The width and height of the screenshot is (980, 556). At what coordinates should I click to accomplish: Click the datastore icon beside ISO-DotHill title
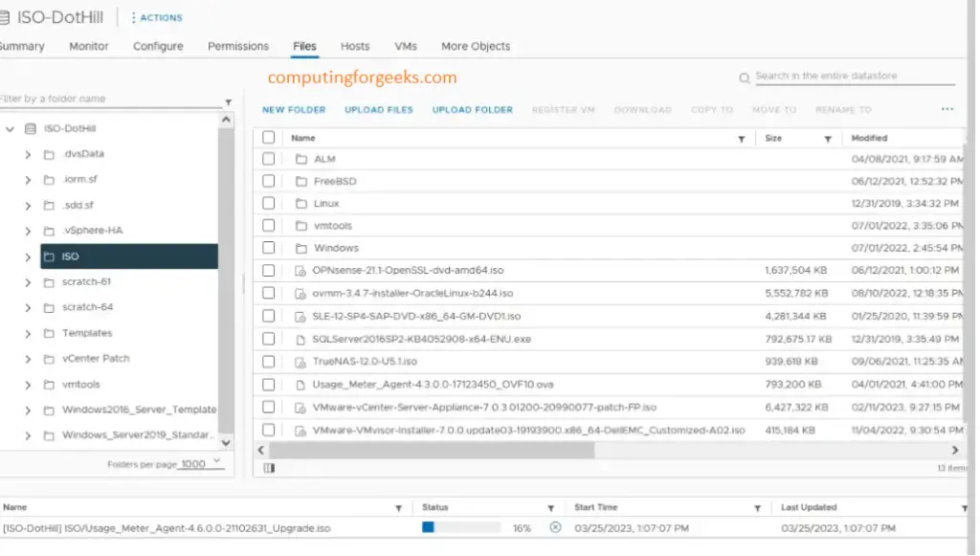(x=4, y=17)
